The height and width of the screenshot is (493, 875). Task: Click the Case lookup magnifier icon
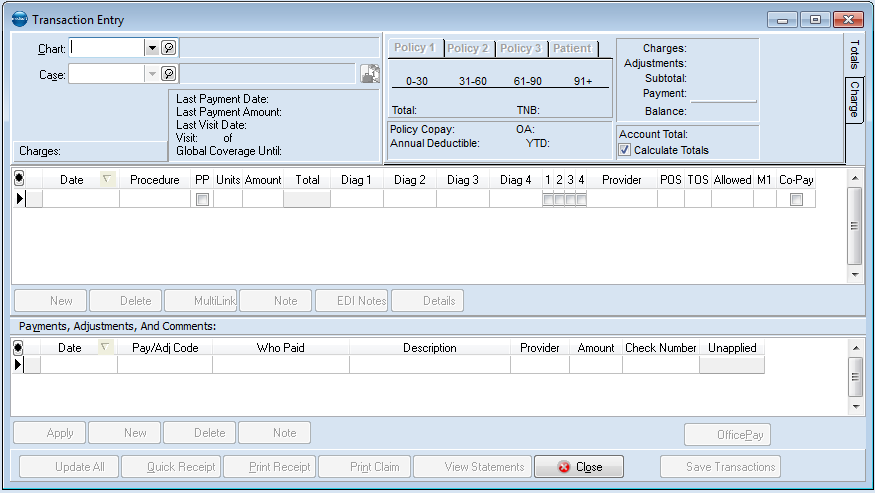point(169,73)
